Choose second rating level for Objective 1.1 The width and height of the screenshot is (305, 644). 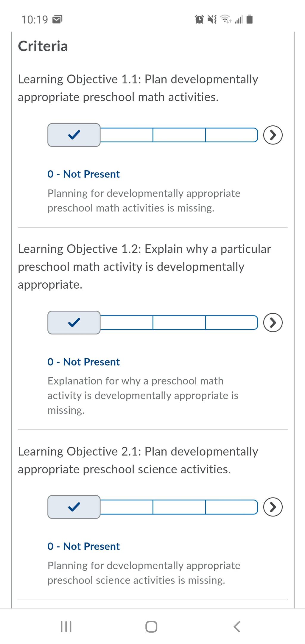click(x=127, y=135)
